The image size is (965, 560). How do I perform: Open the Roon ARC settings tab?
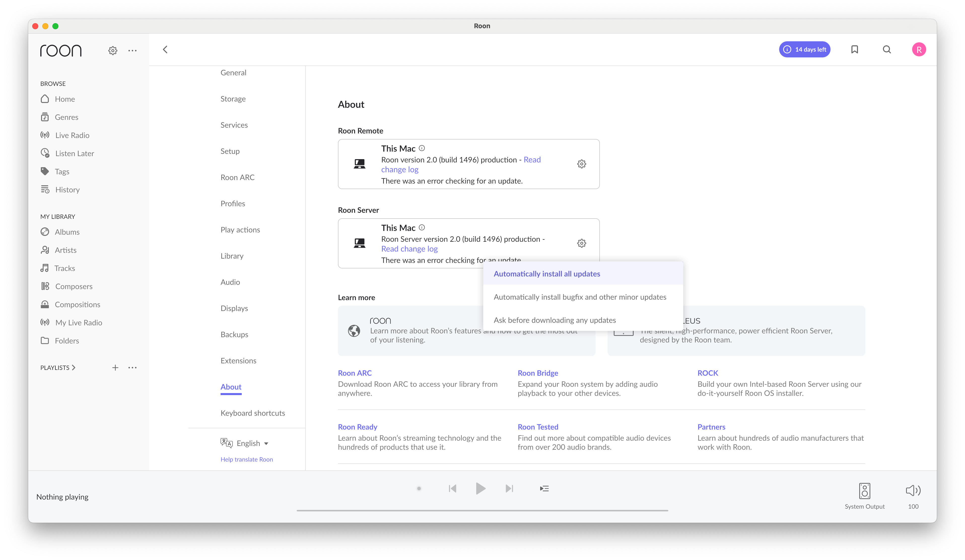point(237,177)
